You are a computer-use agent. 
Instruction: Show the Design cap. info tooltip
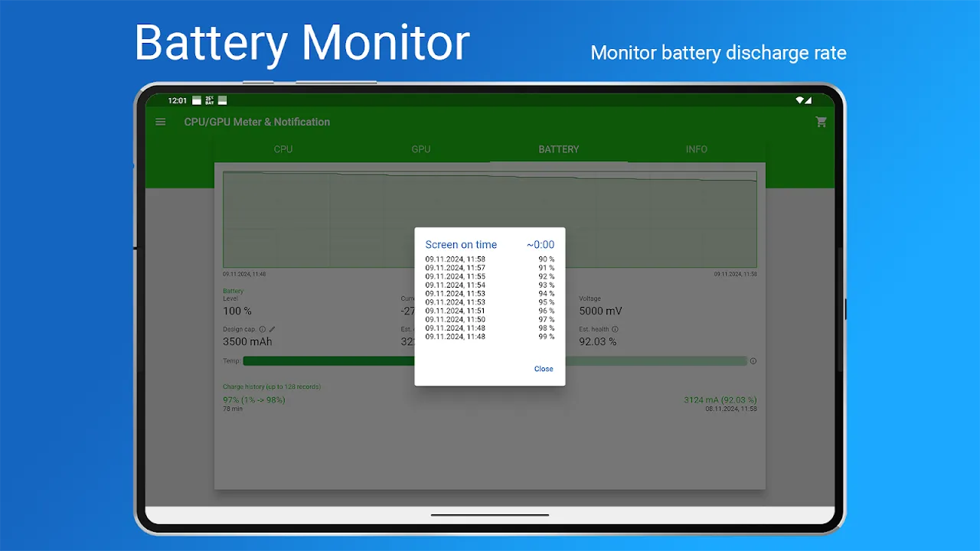(x=263, y=329)
